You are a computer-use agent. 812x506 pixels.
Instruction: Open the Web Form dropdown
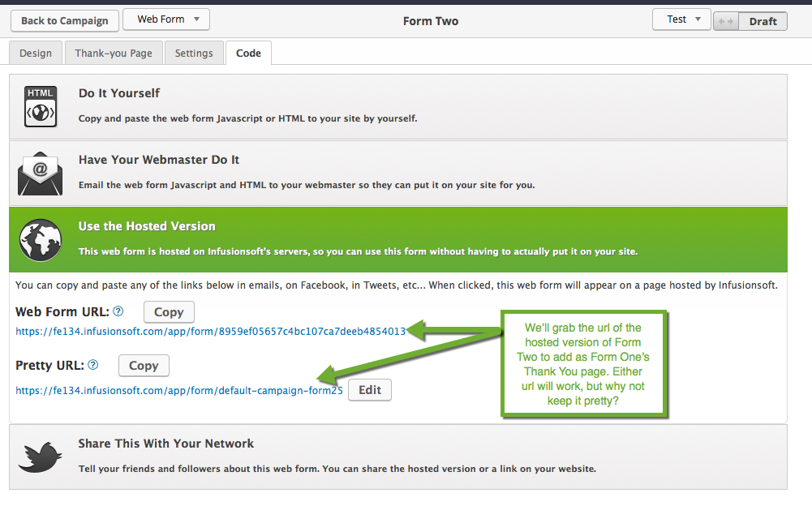[x=166, y=19]
